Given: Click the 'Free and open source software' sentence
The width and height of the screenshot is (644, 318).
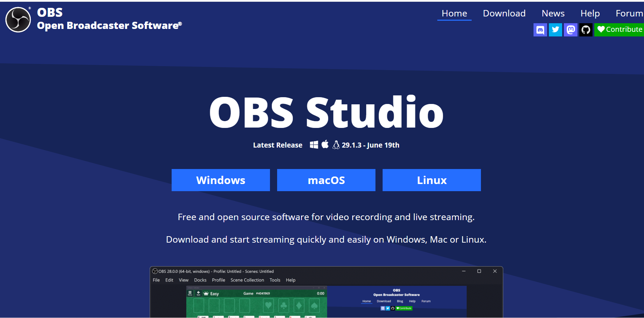Looking at the screenshot, I should pyautogui.click(x=326, y=217).
